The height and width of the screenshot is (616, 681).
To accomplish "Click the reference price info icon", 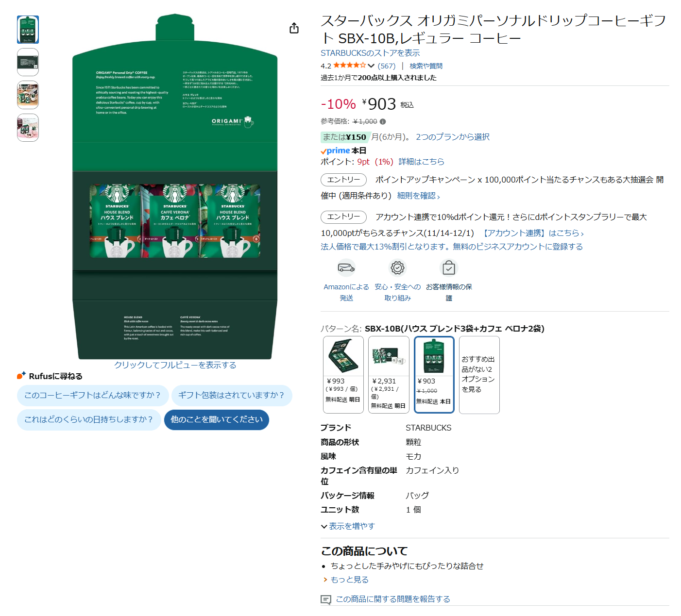I will pyautogui.click(x=383, y=122).
